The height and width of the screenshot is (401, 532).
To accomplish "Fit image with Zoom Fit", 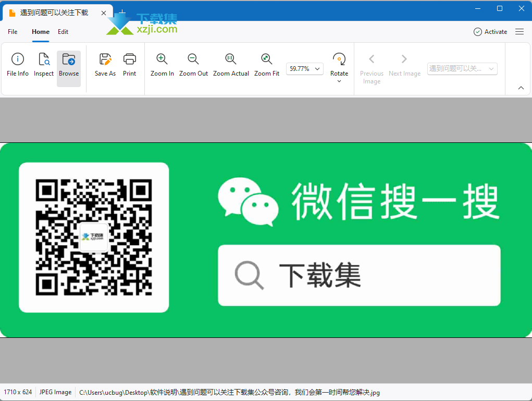I will point(267,65).
